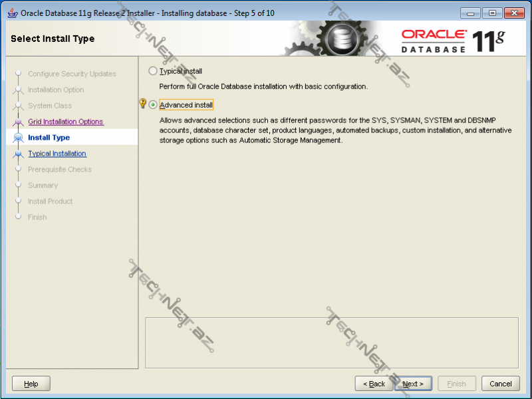This screenshot has width=532, height=399.
Task: Click the Install Type step marker icon
Action: click(18, 138)
